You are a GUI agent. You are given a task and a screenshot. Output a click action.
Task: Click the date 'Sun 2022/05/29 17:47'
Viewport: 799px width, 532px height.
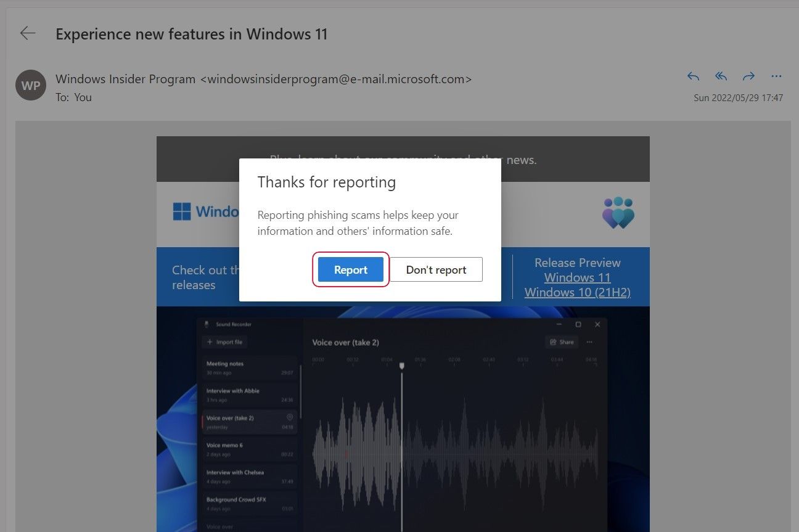(738, 97)
